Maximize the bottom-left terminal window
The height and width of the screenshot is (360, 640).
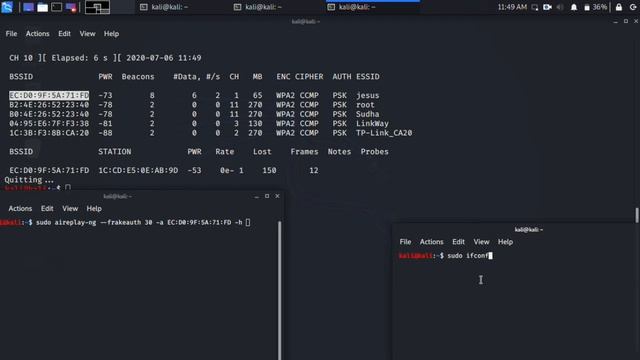point(267,196)
